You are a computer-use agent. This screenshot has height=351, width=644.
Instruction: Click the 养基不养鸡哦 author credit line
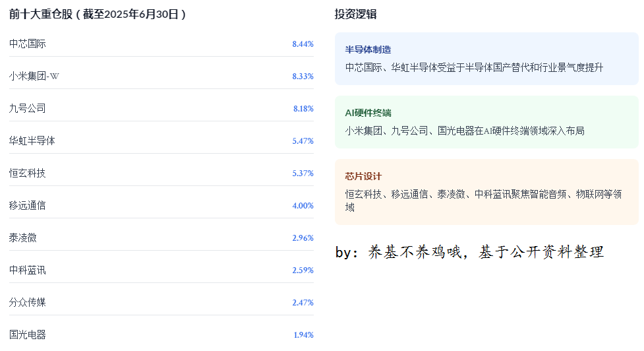tap(470, 252)
